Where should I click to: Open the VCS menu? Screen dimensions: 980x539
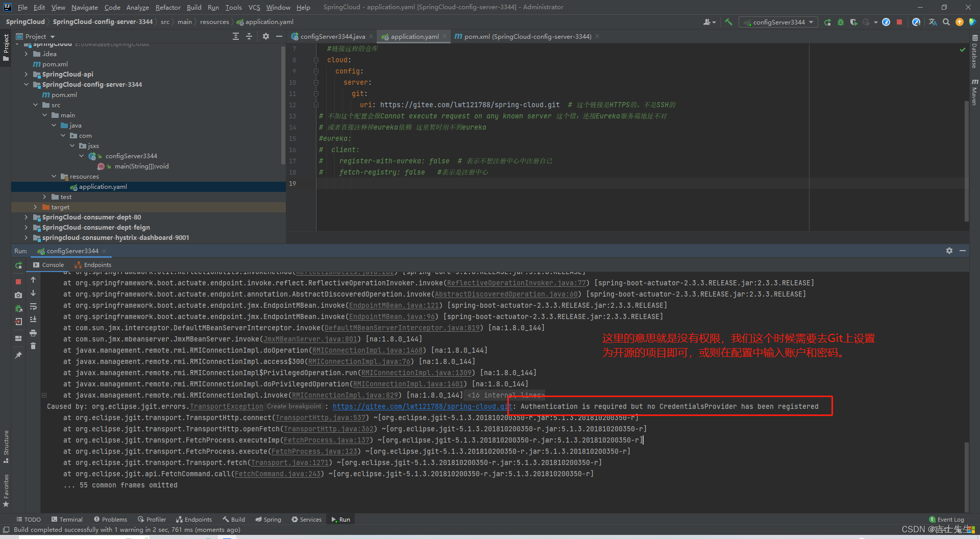[254, 7]
